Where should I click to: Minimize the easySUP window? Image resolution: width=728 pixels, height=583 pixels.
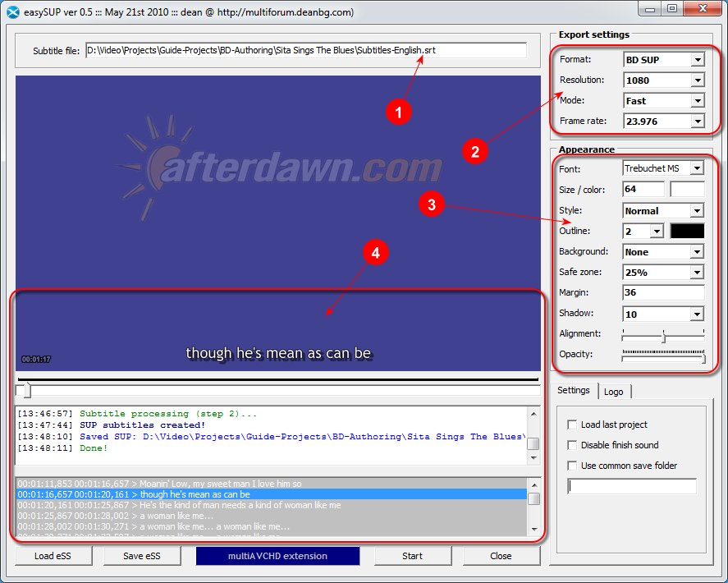point(650,9)
